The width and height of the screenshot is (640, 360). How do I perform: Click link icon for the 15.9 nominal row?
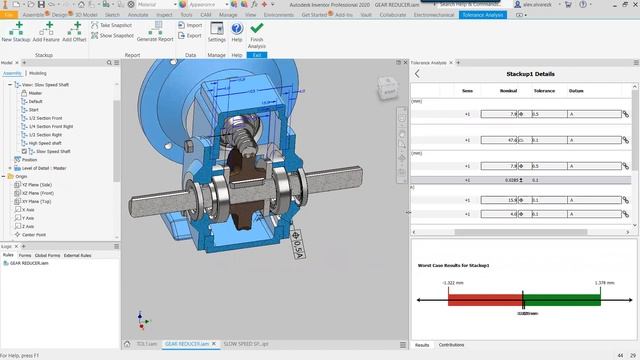tap(625, 200)
